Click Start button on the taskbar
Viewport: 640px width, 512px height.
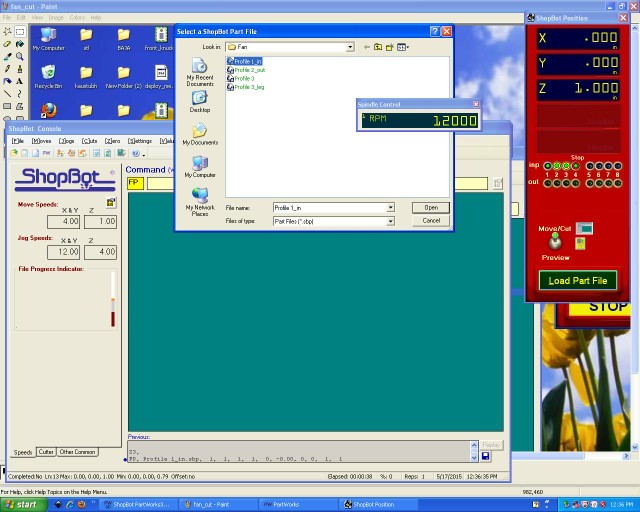click(x=24, y=505)
